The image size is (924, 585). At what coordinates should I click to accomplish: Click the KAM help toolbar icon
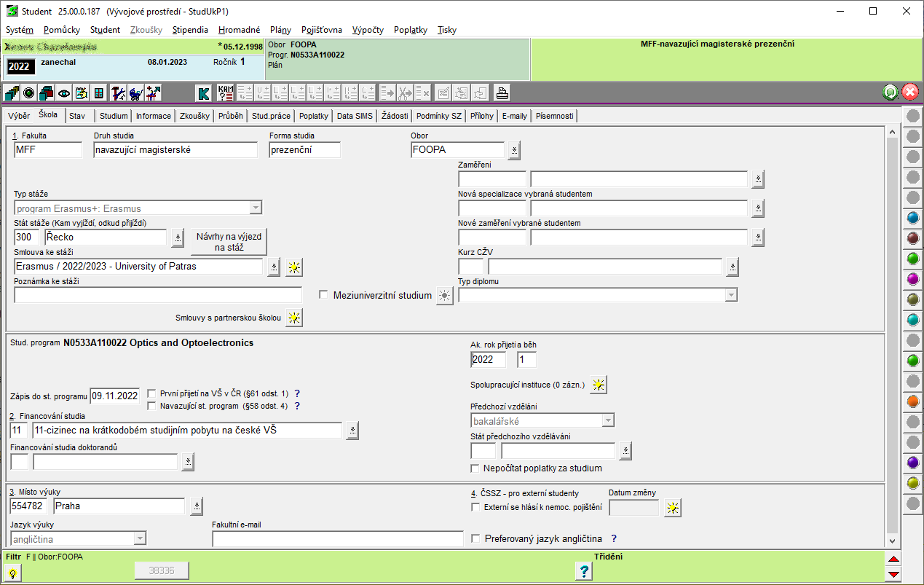point(226,93)
